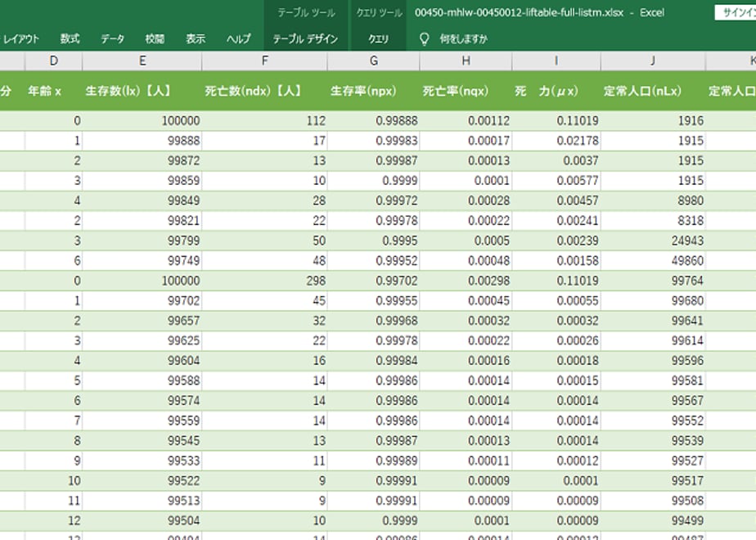Click the 死力(μx) header cell
The image size is (756, 540).
pos(556,91)
